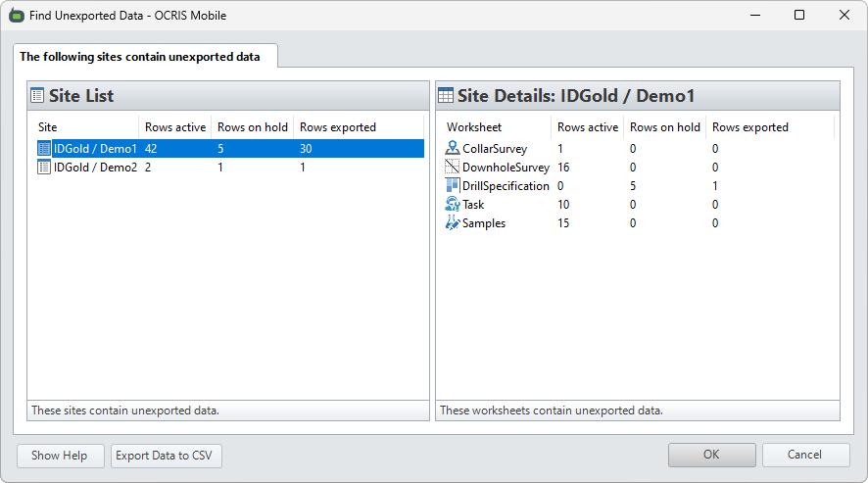Sort Site Details by Rows exported header

[x=770, y=127]
